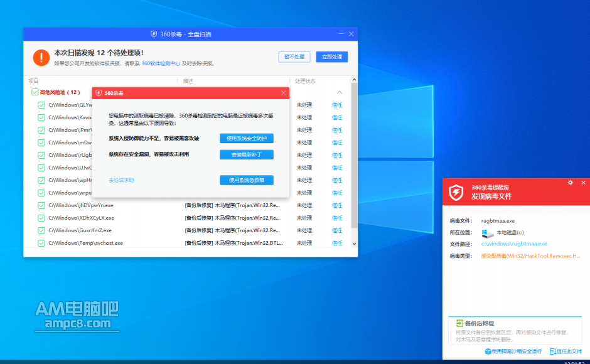Open settings gear in virus alert popup
This screenshot has height=364, width=590.
click(571, 183)
